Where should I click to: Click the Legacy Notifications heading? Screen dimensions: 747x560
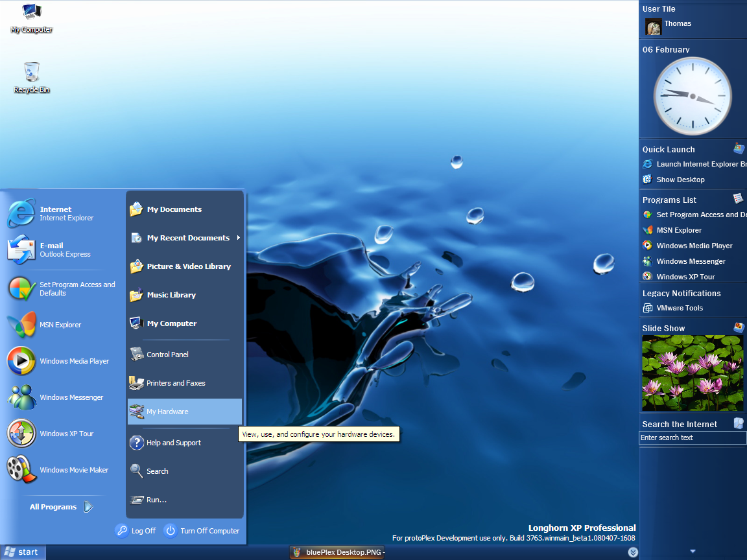(682, 294)
